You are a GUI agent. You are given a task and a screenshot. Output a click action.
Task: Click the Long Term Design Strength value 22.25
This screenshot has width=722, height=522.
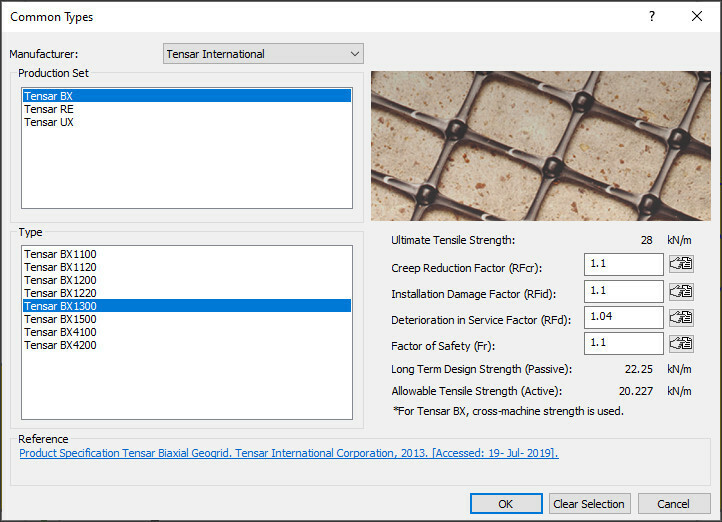coord(639,369)
